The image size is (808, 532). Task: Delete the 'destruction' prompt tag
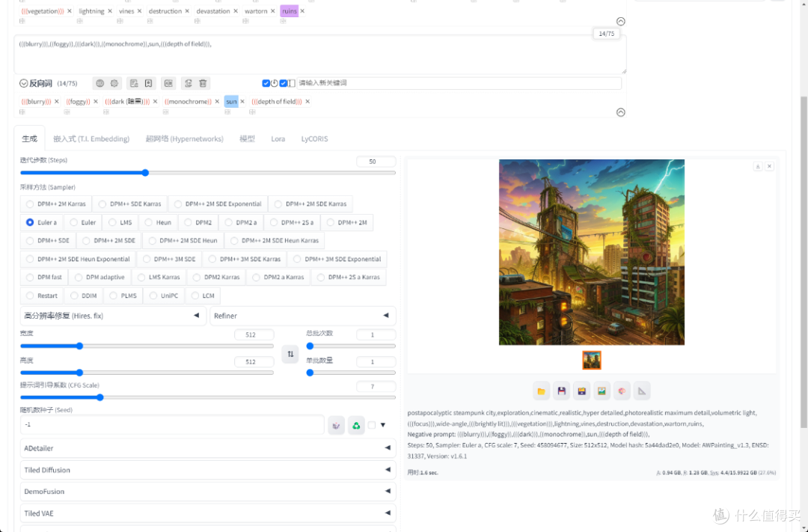(186, 10)
